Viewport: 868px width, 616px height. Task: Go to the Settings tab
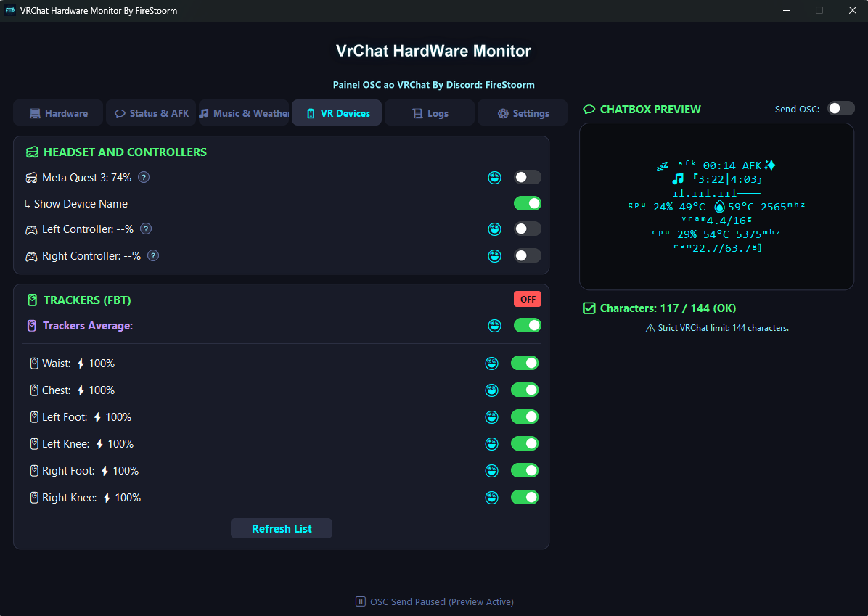[522, 113]
